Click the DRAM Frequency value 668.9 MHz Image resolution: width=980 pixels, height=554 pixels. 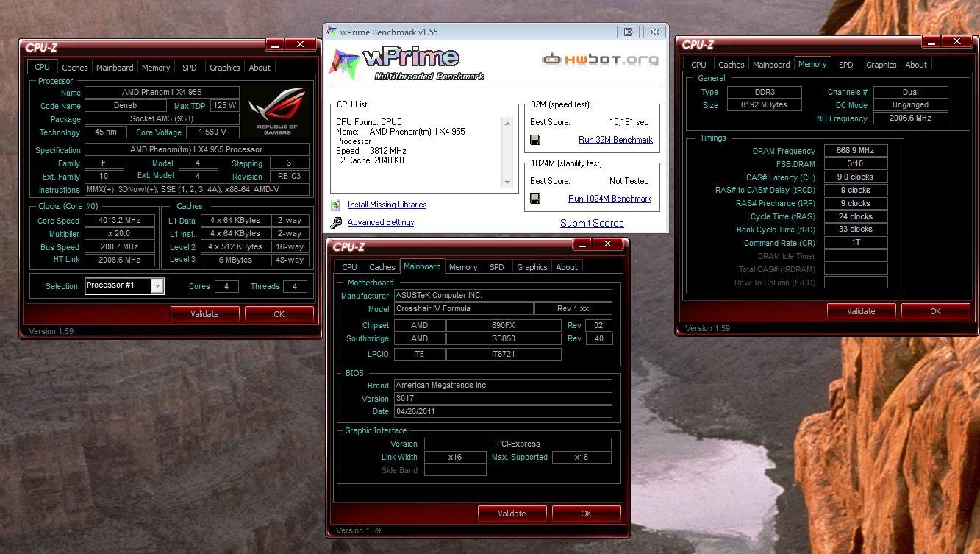[x=856, y=151]
